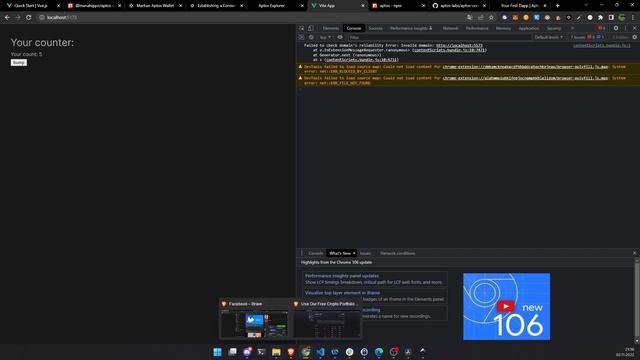
Task: Open the Extensions puzzle icon
Action: tap(600, 18)
